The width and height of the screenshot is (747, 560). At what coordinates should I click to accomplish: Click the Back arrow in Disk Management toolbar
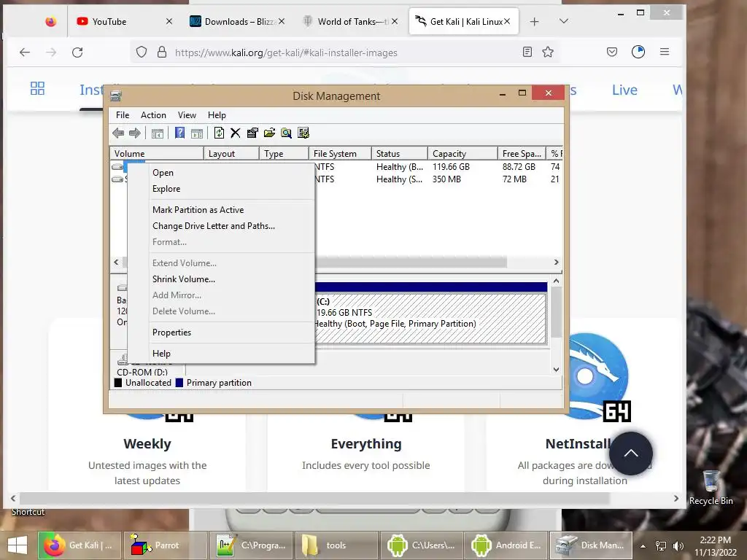click(118, 133)
